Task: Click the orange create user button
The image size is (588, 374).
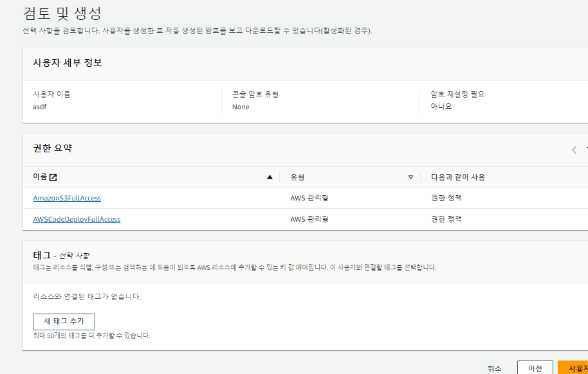Action: click(573, 368)
